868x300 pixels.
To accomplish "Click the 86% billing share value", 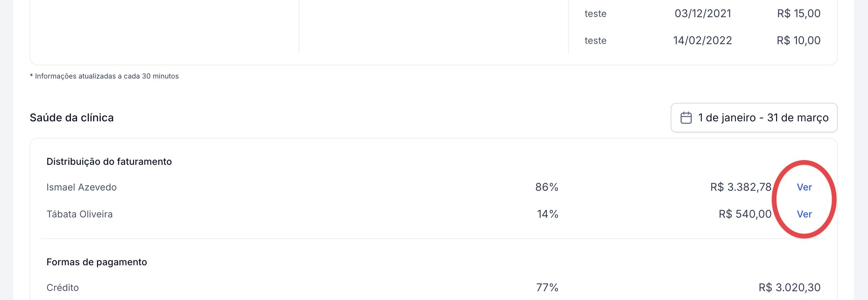I will point(546,187).
